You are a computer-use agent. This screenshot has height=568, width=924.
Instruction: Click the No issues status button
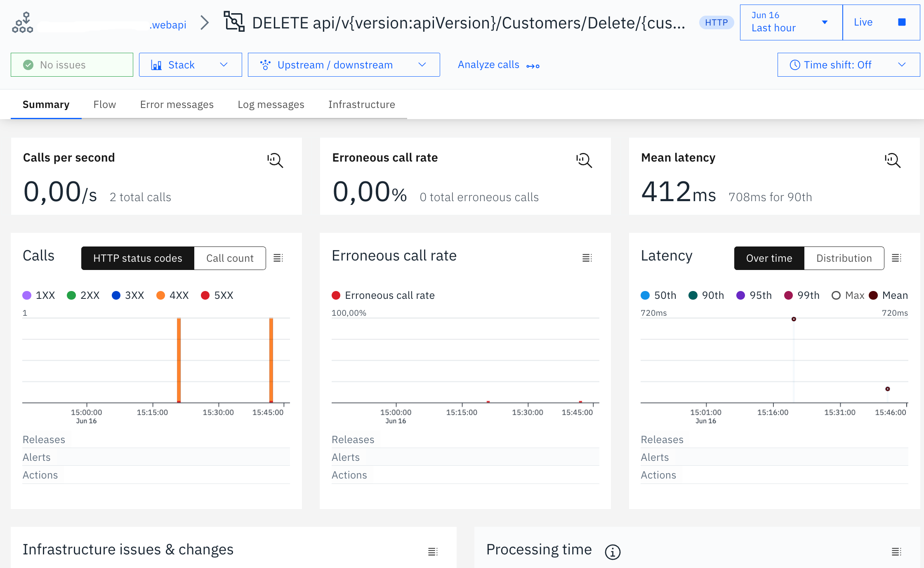click(x=72, y=65)
